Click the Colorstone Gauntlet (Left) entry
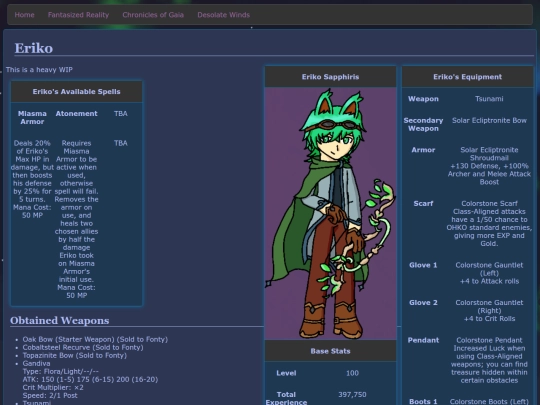The width and height of the screenshot is (540, 405). coord(489,273)
